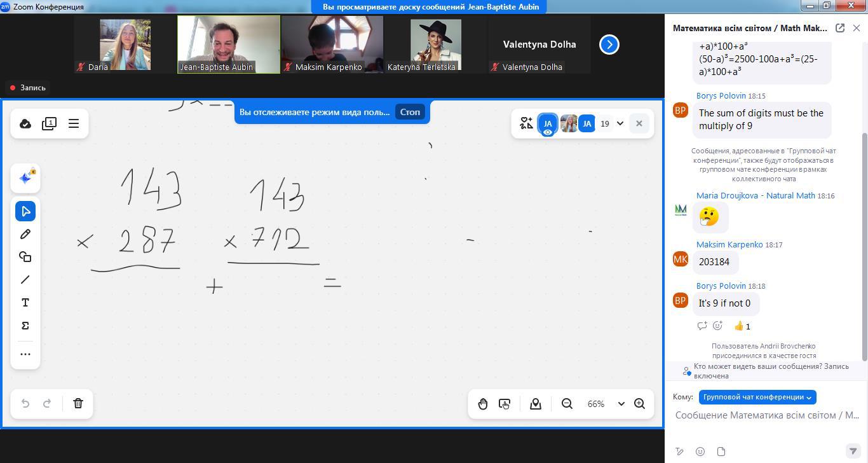Toggle the laser pointer tool
The width and height of the screenshot is (868, 463).
[505, 404]
